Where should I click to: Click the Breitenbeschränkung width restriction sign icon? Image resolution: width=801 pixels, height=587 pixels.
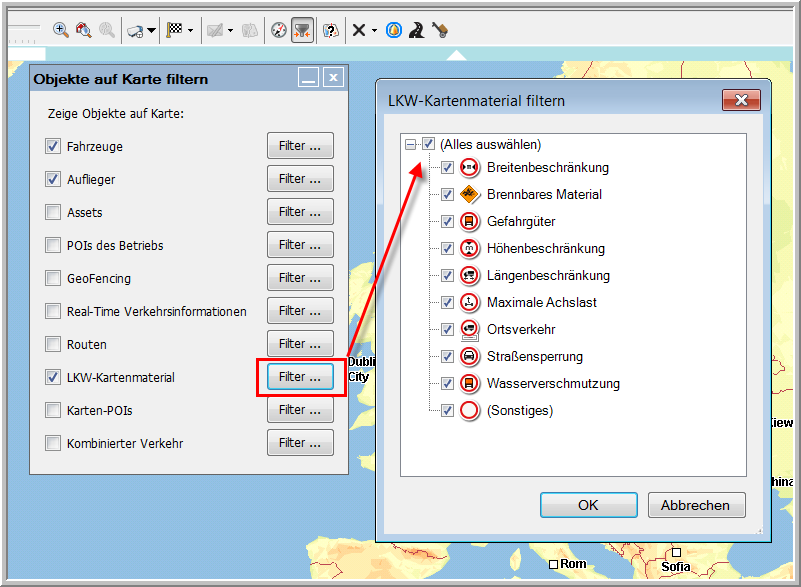coord(470,168)
